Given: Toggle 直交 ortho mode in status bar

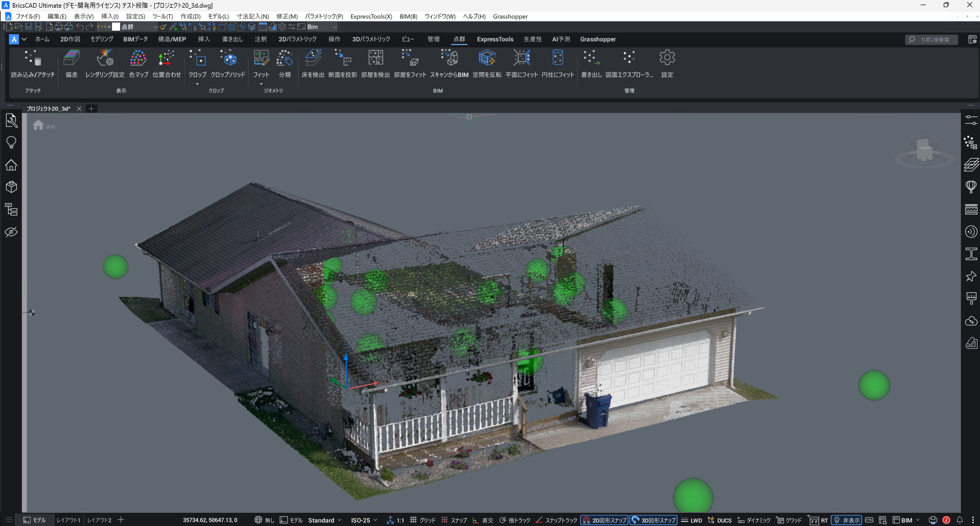Looking at the screenshot, I should [483, 520].
